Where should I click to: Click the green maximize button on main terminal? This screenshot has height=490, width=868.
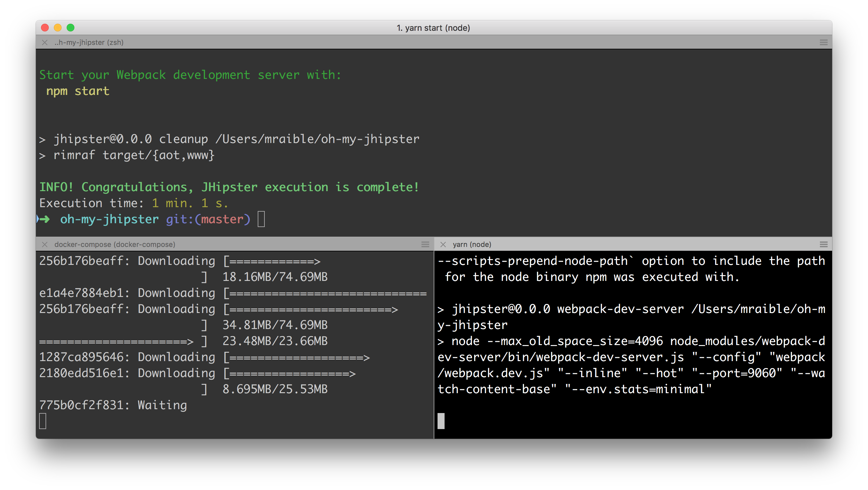tap(71, 28)
